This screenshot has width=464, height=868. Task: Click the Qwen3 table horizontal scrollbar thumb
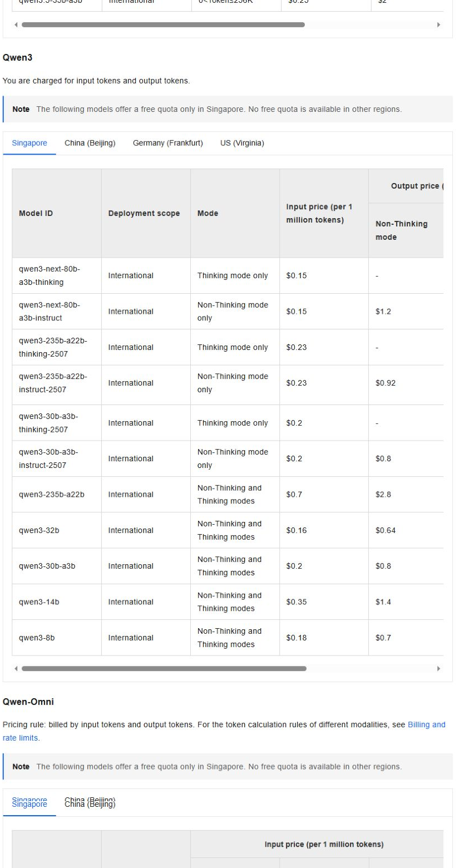pyautogui.click(x=164, y=669)
